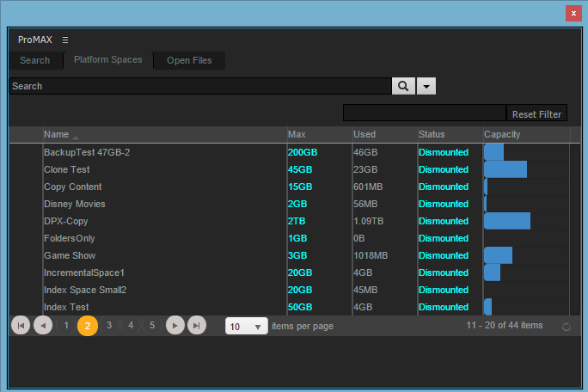The height and width of the screenshot is (392, 588).
Task: Select the DPX-Copy space
Action: pos(66,221)
